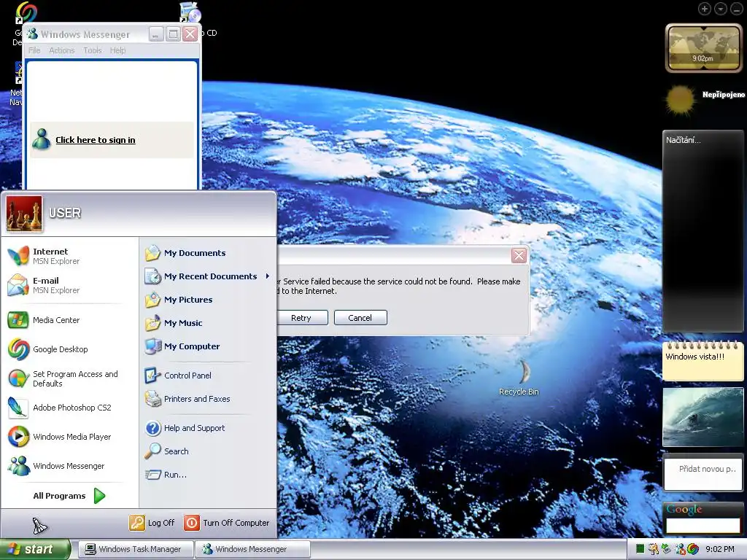Maximize the Windows Messenger window
This screenshot has width=747, height=560.
click(173, 34)
